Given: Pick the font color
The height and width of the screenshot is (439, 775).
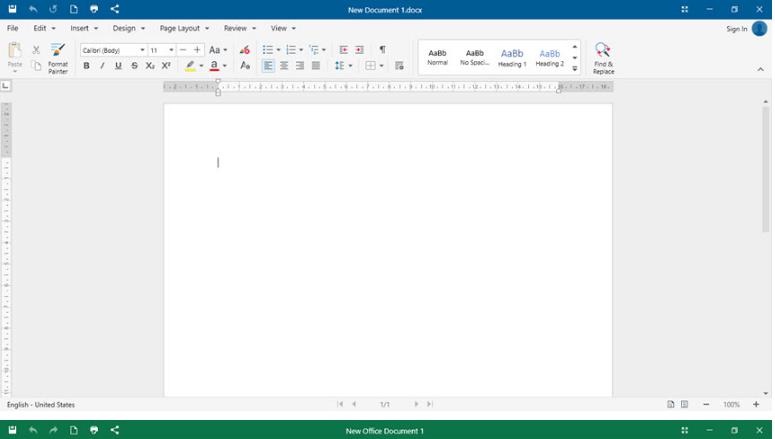Looking at the screenshot, I should pos(214,66).
